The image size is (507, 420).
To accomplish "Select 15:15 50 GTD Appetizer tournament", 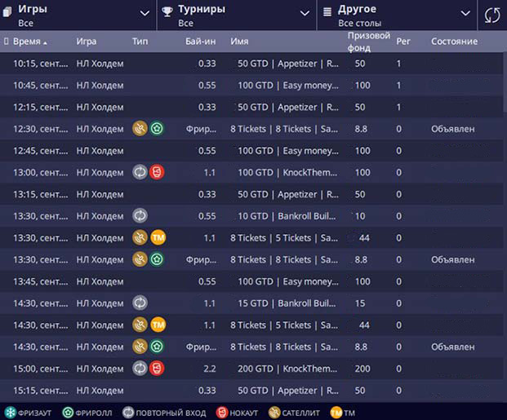I will pos(251,391).
